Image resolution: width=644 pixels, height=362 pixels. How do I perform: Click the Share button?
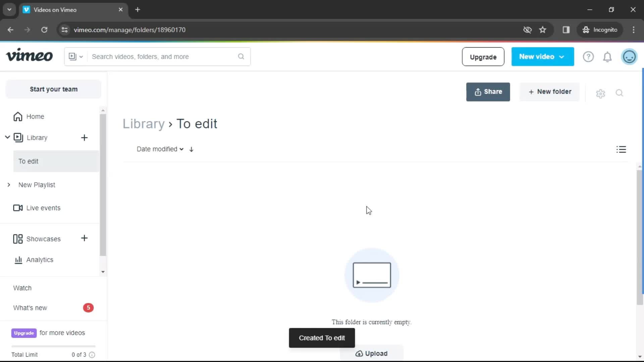point(488,92)
